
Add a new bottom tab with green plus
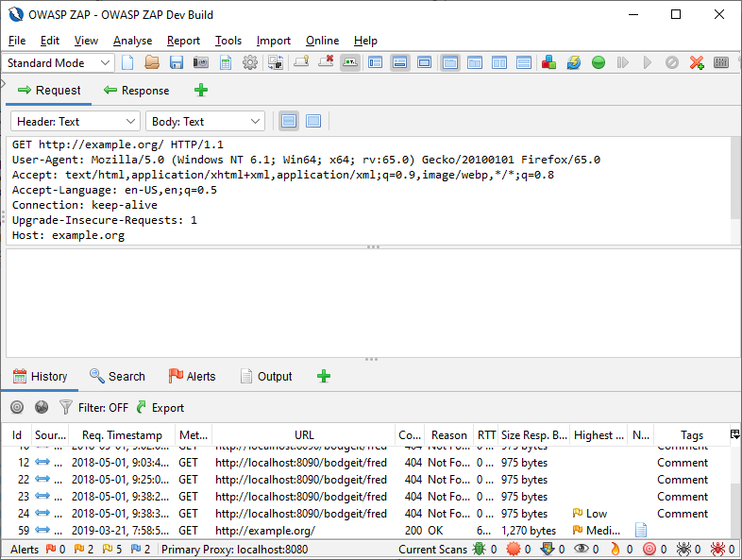[324, 376]
